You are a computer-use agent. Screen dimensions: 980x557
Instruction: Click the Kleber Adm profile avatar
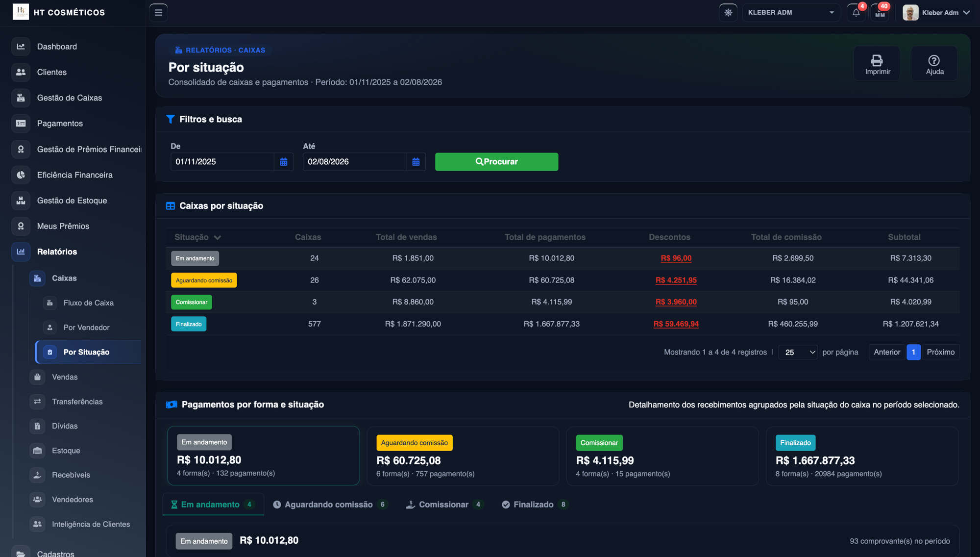coord(910,13)
